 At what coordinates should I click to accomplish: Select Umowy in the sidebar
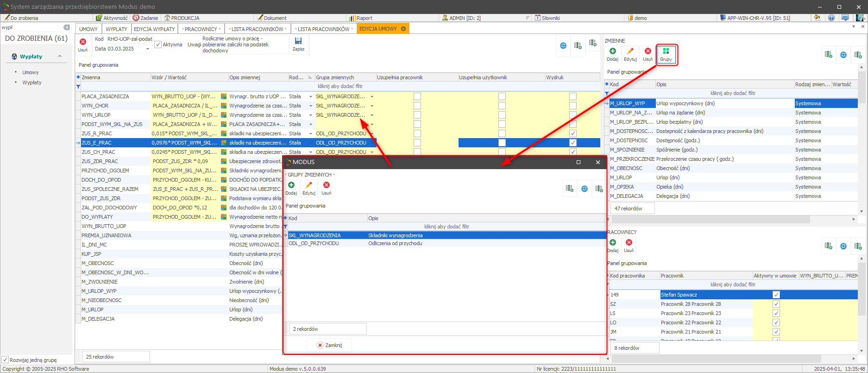point(31,72)
